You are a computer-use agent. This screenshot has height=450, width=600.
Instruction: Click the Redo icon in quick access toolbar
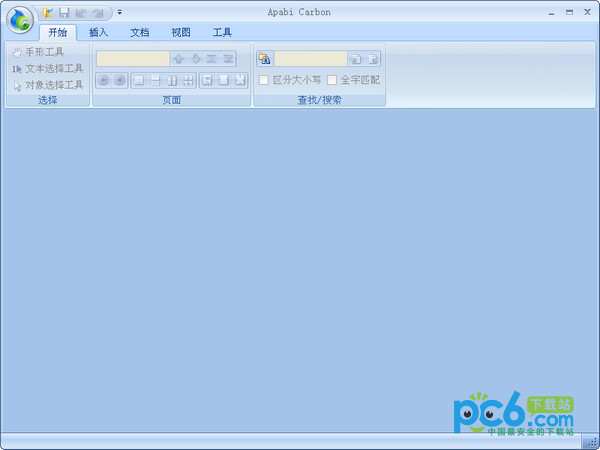click(98, 13)
